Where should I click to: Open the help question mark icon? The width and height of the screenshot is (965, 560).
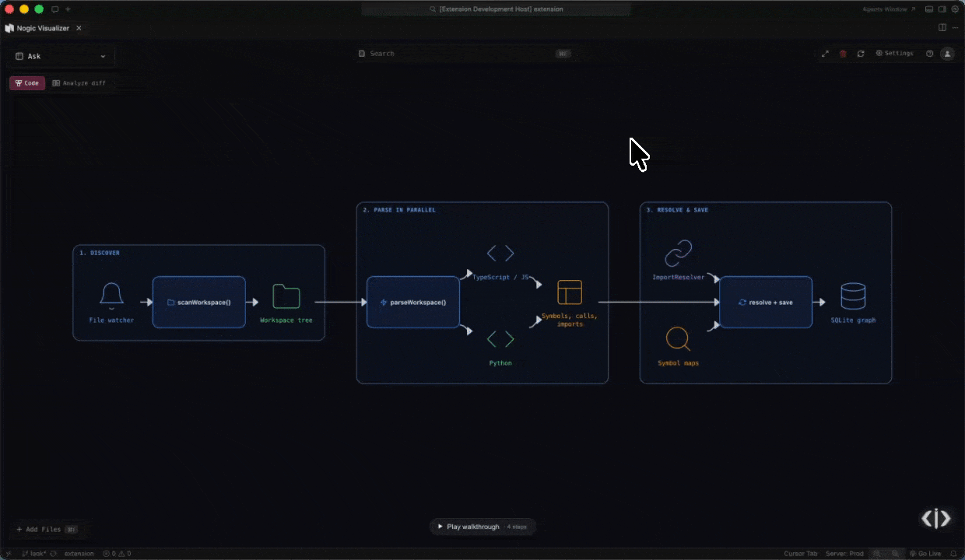[929, 54]
